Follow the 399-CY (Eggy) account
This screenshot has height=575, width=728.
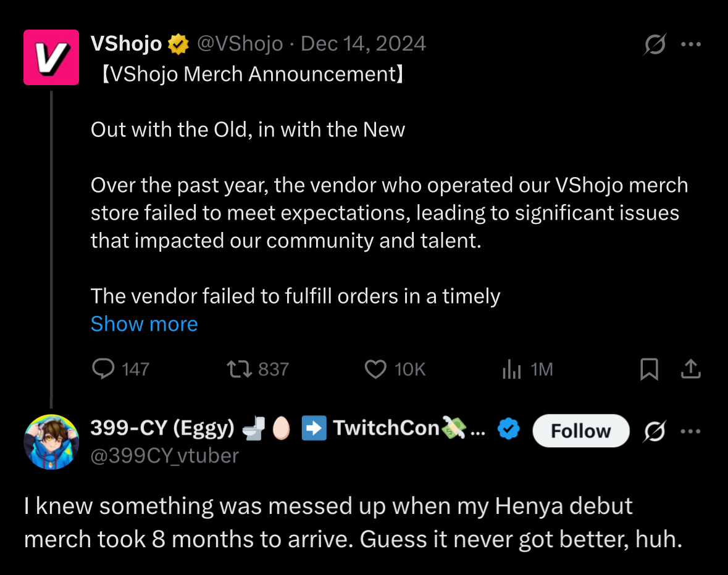point(580,431)
